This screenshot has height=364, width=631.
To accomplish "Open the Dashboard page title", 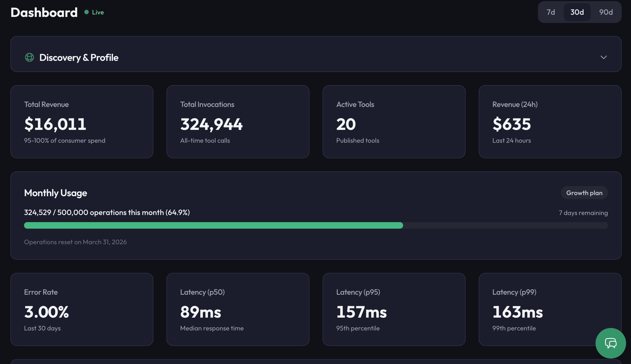I will tap(44, 12).
